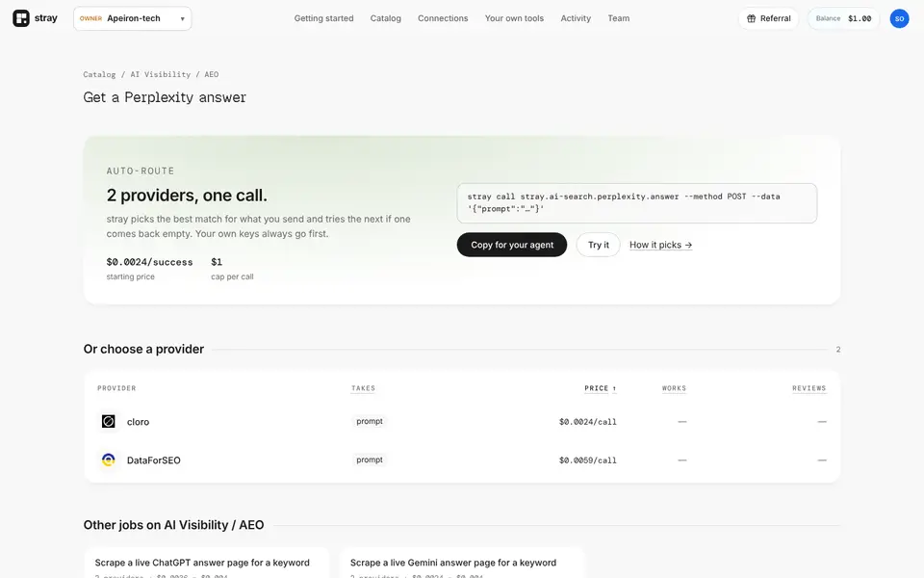924x578 pixels.
Task: Open the Balance $1.00 pill
Action: click(843, 18)
